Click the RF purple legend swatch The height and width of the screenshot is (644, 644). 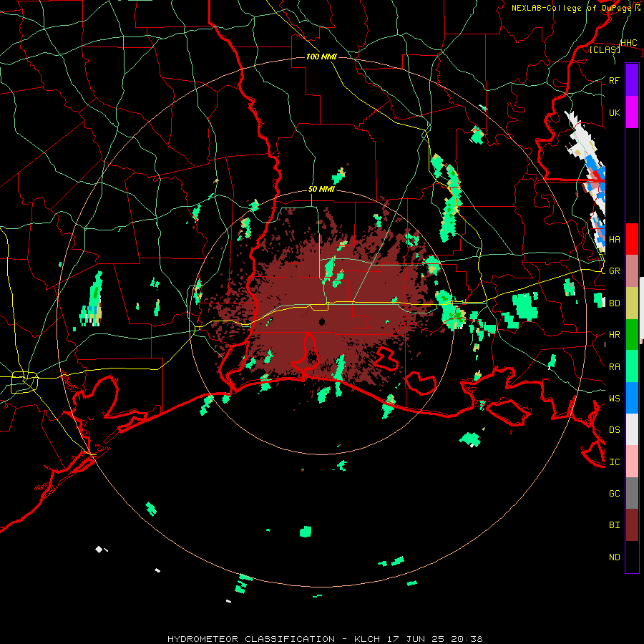pos(632,80)
